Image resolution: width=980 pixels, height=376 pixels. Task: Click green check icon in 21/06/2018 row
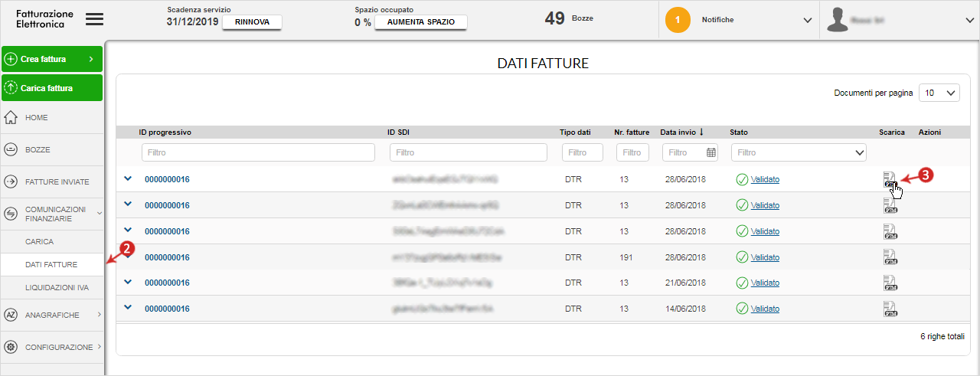tap(742, 283)
